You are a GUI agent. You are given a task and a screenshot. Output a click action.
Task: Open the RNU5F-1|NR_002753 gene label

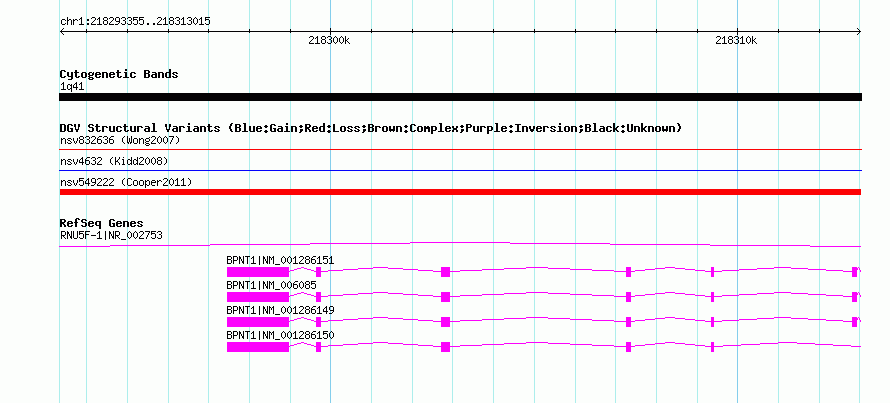click(x=111, y=235)
